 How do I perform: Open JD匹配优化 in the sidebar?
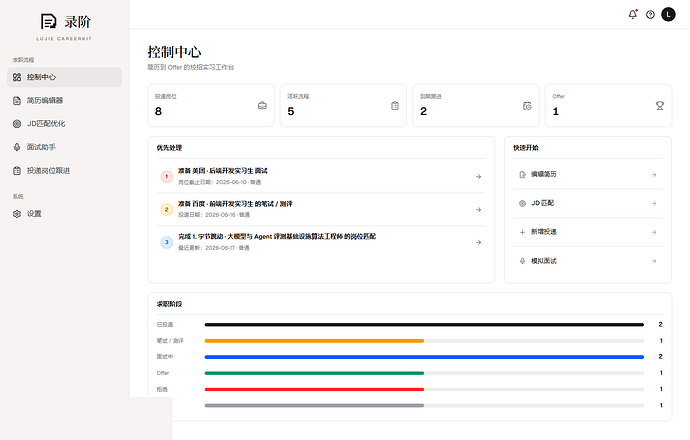(64, 124)
